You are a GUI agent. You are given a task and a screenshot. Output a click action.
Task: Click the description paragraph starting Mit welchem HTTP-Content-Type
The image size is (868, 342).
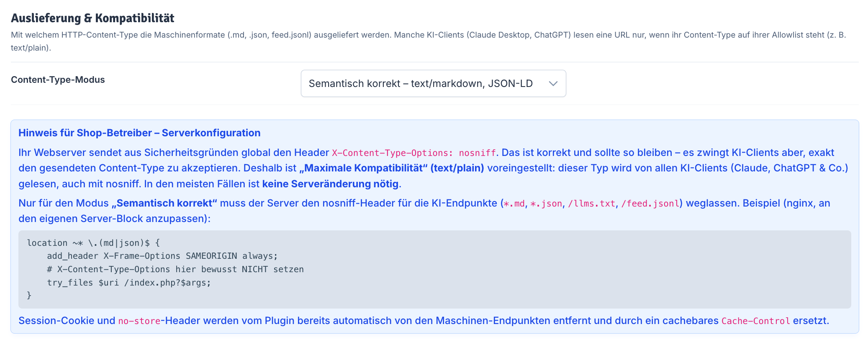429,41
